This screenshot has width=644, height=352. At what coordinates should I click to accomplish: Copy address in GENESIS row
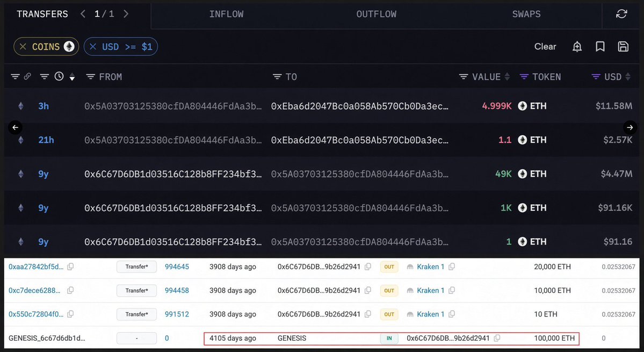(497, 338)
